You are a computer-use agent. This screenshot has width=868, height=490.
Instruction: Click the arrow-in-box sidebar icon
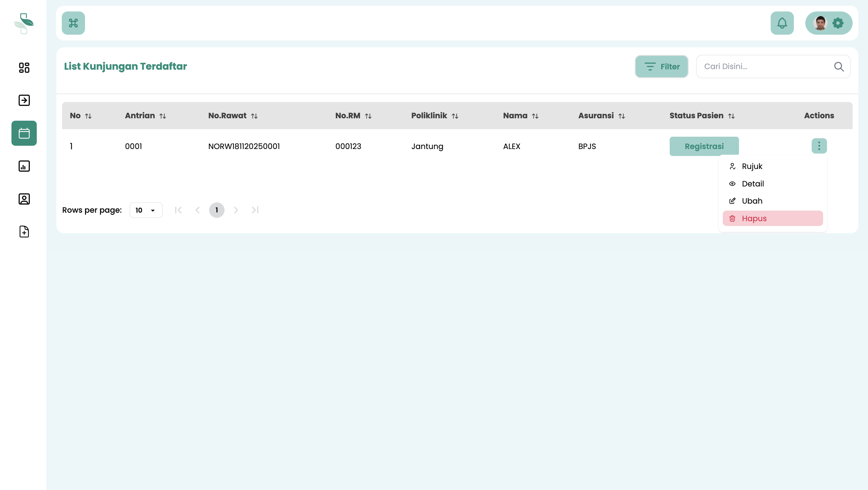click(x=24, y=100)
